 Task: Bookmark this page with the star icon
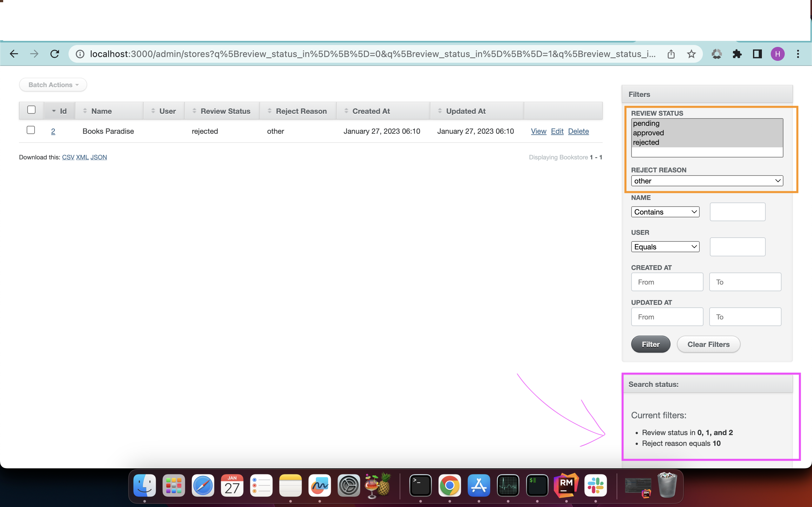click(x=691, y=54)
